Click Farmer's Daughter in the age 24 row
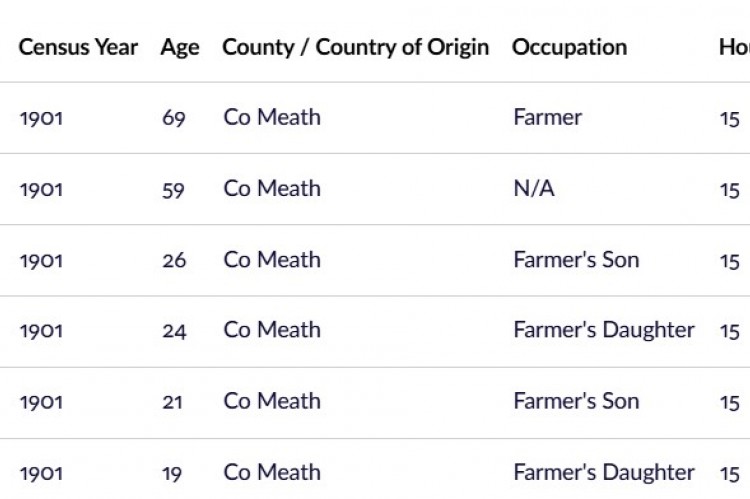This screenshot has width=750, height=499. pyautogui.click(x=603, y=331)
